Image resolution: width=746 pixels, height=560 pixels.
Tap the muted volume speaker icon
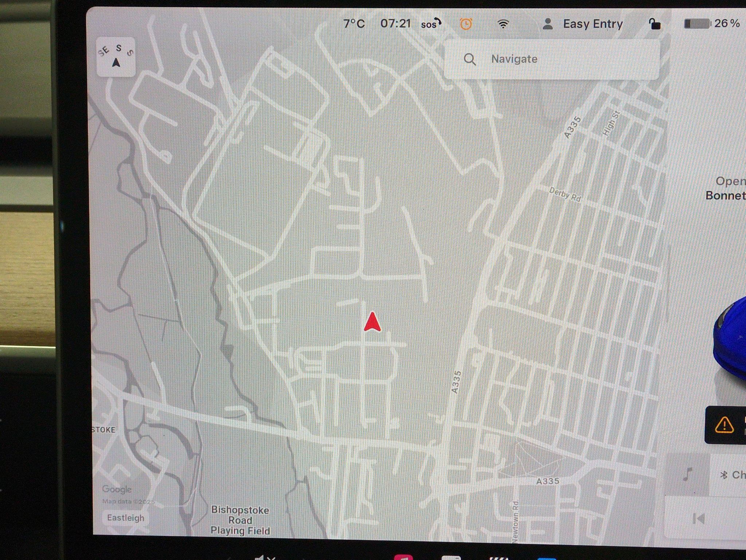[x=265, y=557]
